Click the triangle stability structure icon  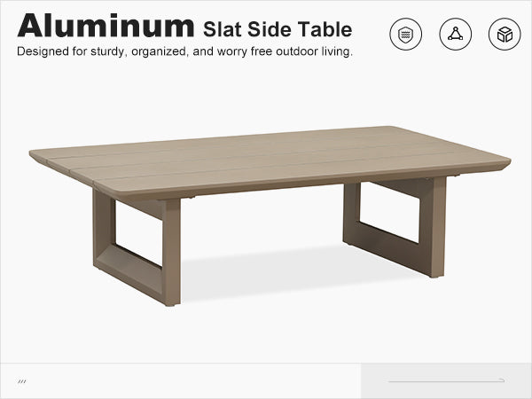456,35
